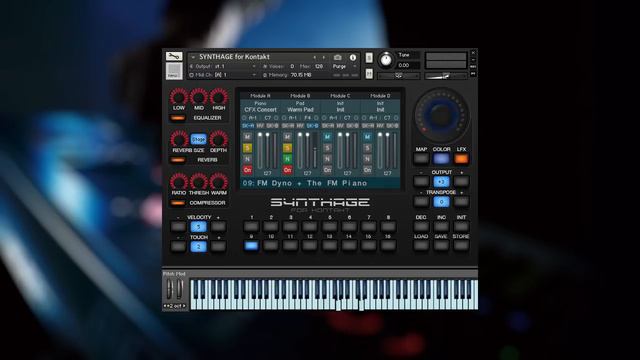
Task: Toggle the EQUALIZER on/off switch
Action: point(178,118)
